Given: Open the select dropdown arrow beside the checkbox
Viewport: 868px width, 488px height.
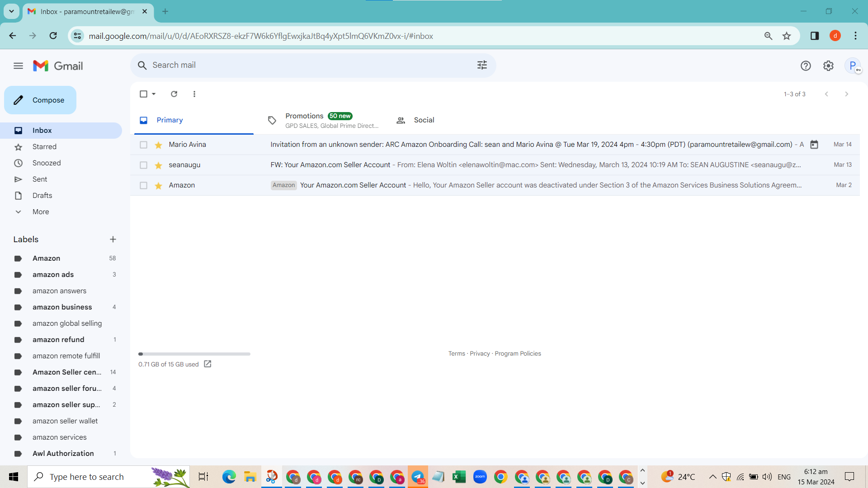Looking at the screenshot, I should [154, 94].
